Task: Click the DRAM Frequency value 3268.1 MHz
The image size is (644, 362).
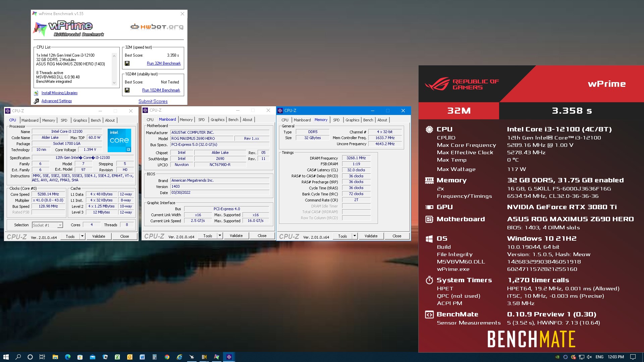Action: click(356, 158)
